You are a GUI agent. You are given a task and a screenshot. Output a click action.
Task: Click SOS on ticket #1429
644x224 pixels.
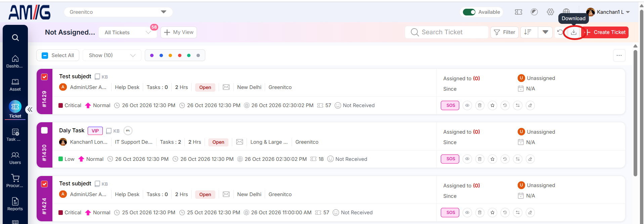tap(450, 105)
